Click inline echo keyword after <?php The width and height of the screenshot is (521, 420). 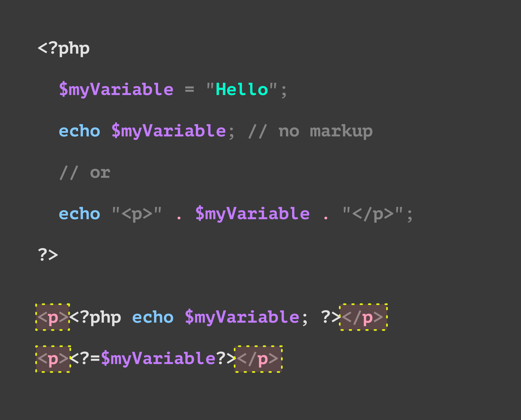click(x=153, y=317)
